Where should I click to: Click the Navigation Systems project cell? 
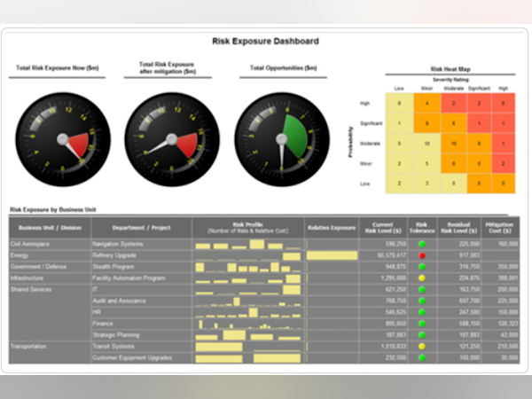[x=142, y=244]
